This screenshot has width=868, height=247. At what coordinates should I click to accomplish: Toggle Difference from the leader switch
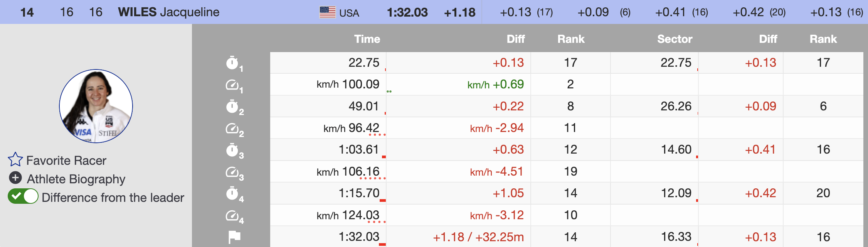pos(23,196)
